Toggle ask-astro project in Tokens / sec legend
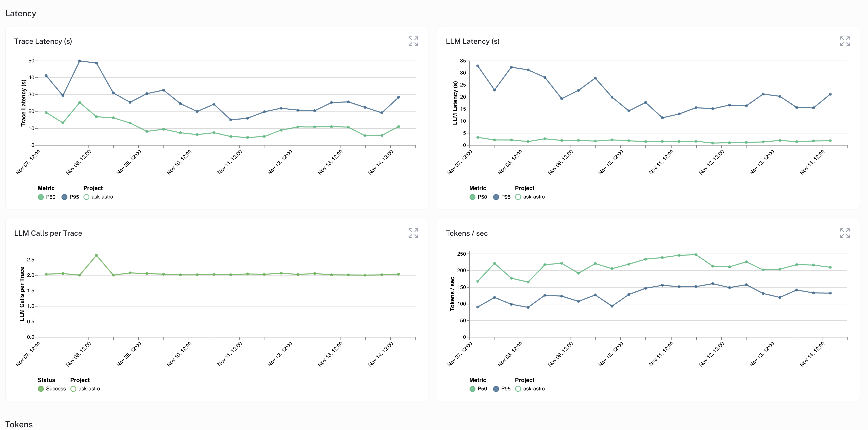868x430 pixels. [530, 389]
